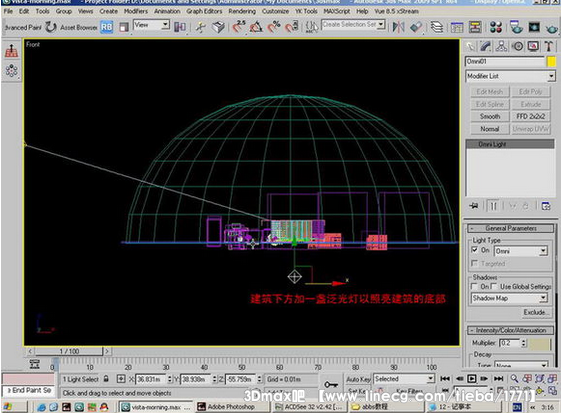Viewport: 565px width, 413px height.
Task: Toggle the light On checkbox
Action: tap(475, 250)
